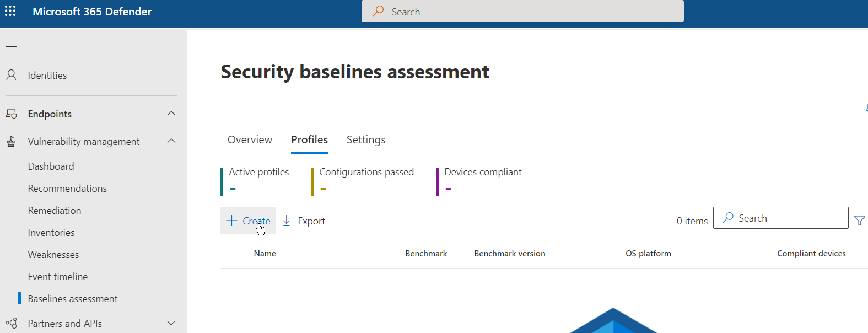Click the Identities person icon
This screenshot has width=868, height=333.
tap(11, 76)
